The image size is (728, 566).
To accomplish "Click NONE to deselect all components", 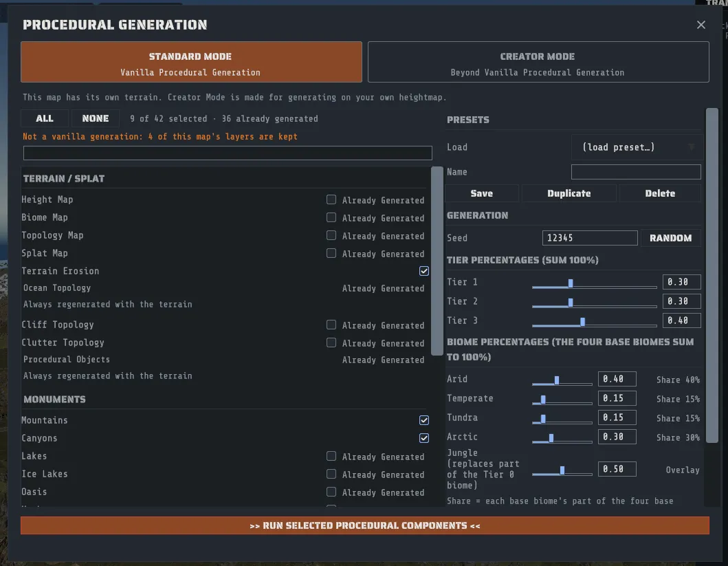I will 95,118.
